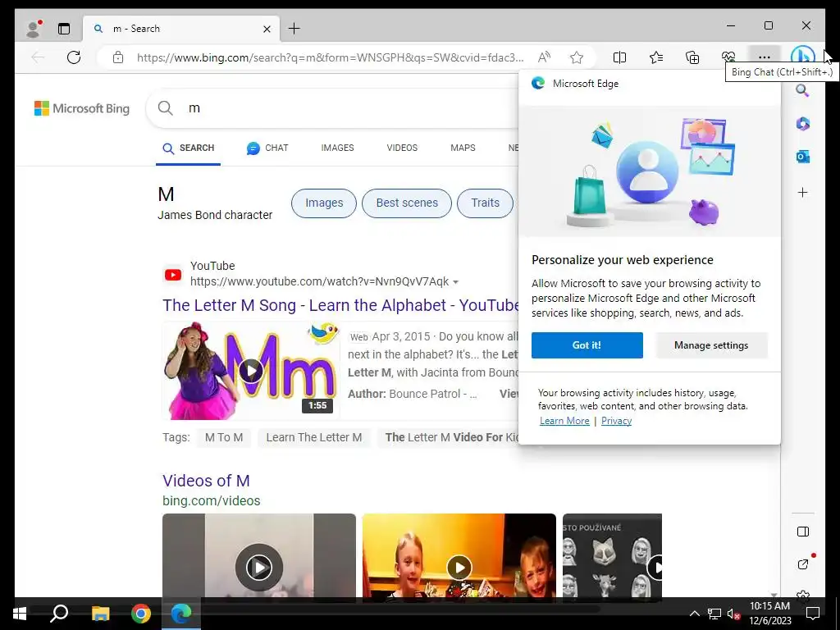The height and width of the screenshot is (630, 840).
Task: Select the 'm - Search' browser tab
Action: [182, 29]
